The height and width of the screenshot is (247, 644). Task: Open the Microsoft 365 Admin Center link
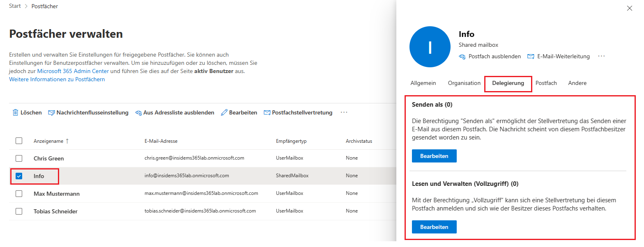73,71
